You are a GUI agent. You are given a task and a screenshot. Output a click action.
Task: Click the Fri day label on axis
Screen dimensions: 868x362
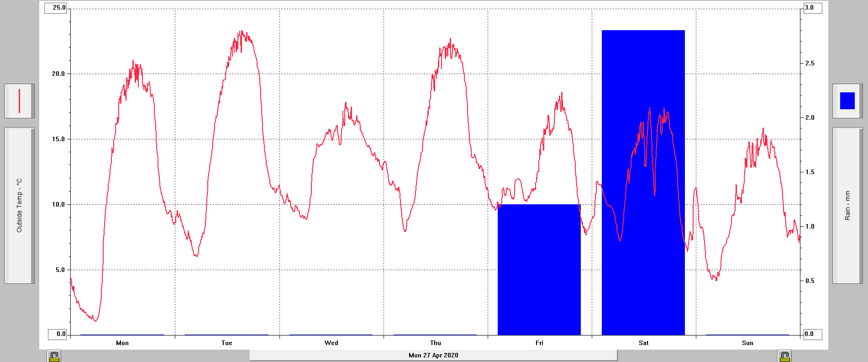click(x=539, y=343)
